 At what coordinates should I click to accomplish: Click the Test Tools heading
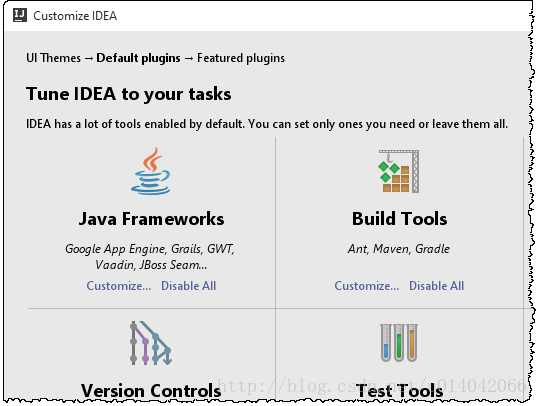point(399,391)
